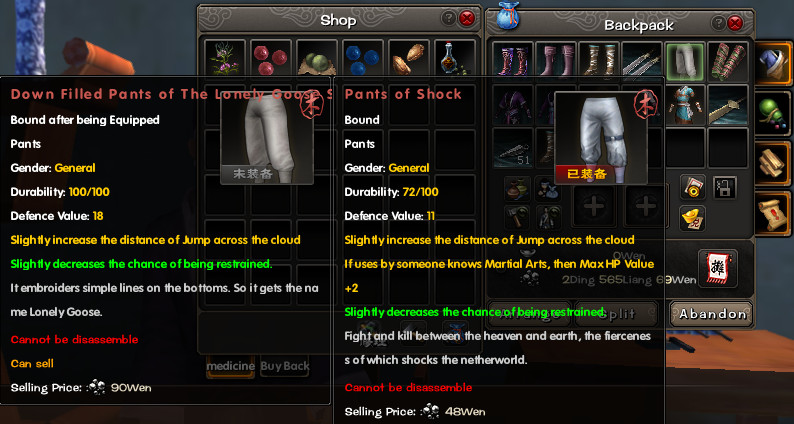Screen dimensions: 794x424
Task: Open the green gourd side tab
Action: click(773, 112)
